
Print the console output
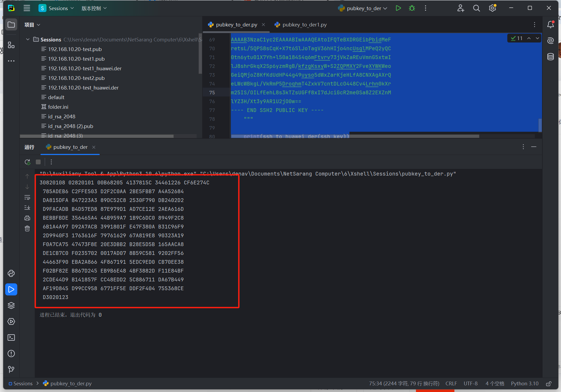point(27,218)
